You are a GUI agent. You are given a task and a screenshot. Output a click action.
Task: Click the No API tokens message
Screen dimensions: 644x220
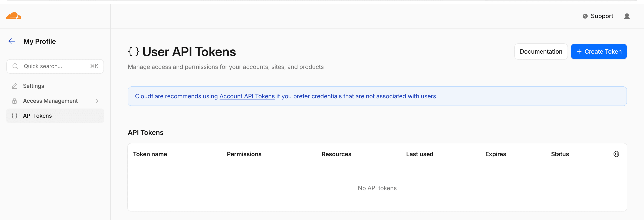click(377, 188)
